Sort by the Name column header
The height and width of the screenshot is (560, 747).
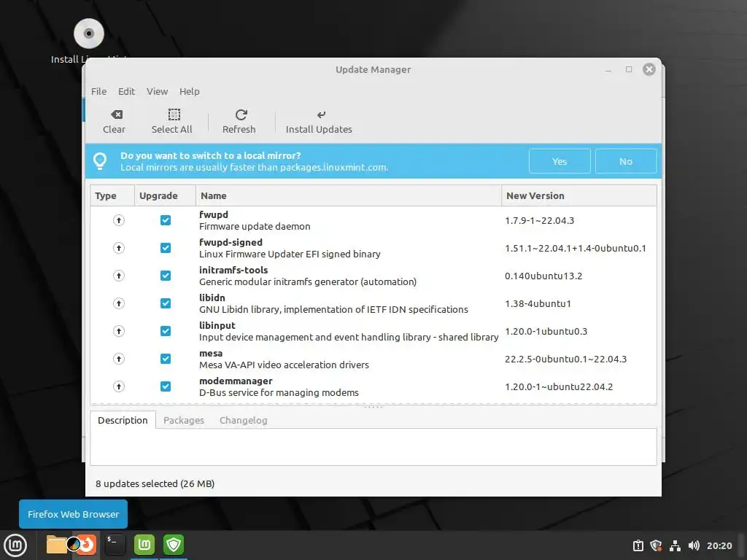[348, 195]
